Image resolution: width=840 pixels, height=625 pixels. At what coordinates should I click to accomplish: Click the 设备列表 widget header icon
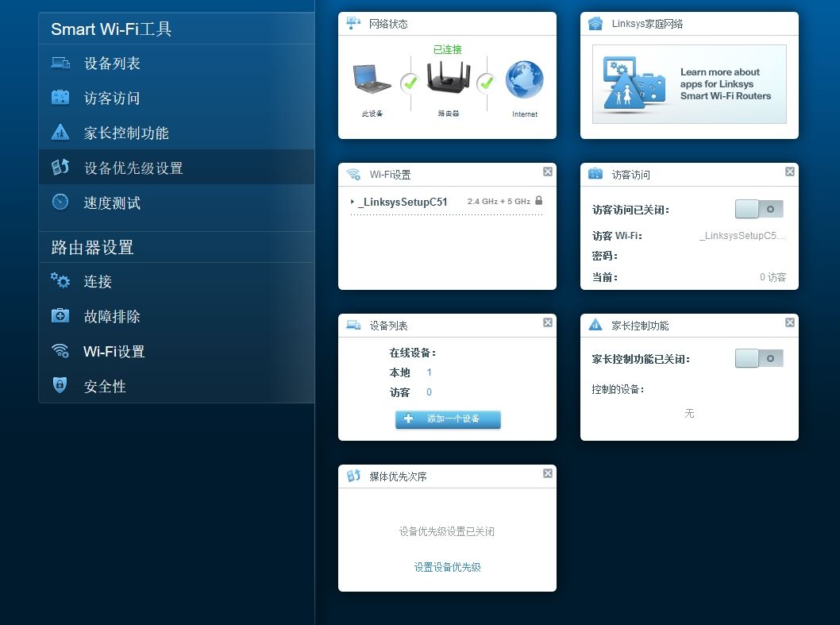(353, 325)
